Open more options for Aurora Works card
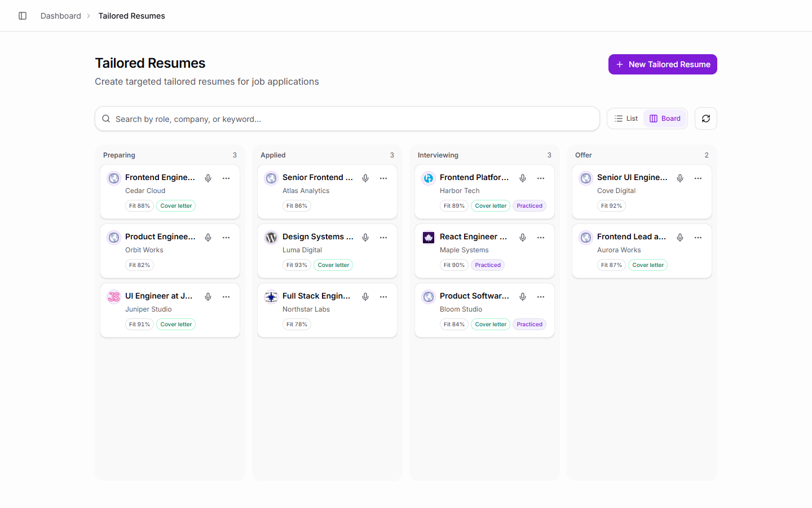The image size is (812, 508). 698,238
